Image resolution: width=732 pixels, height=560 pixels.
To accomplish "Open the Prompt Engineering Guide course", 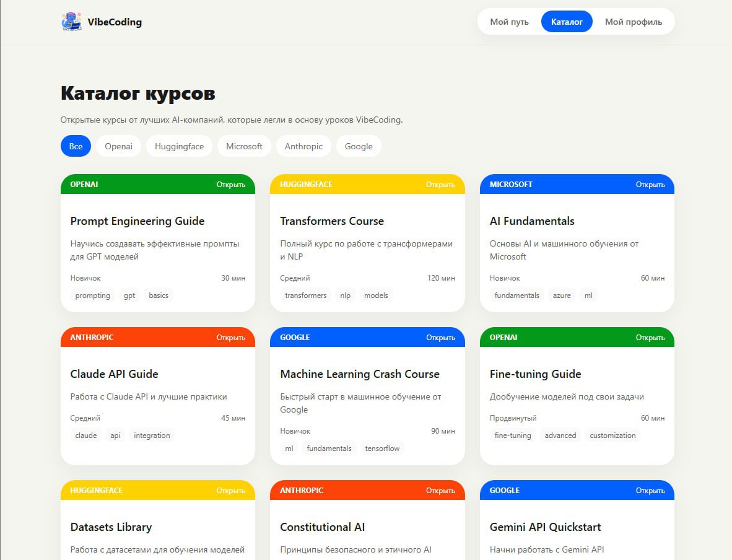I will [137, 221].
